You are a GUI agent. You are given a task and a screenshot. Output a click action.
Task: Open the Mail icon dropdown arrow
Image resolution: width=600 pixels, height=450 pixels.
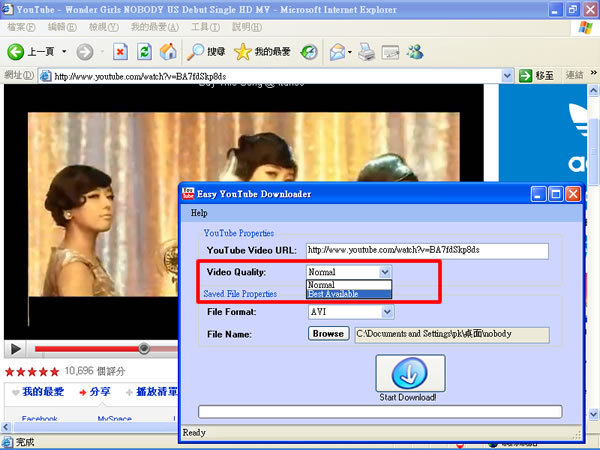[350, 52]
